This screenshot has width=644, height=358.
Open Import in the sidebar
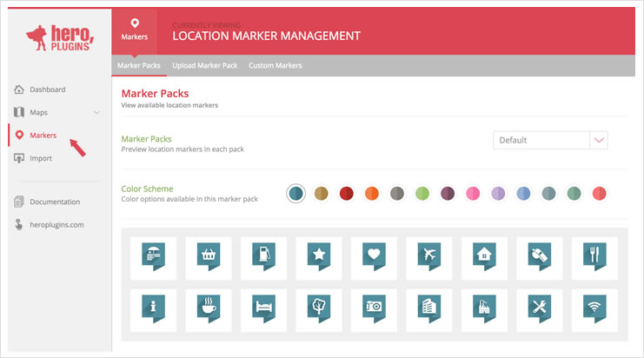[40, 158]
